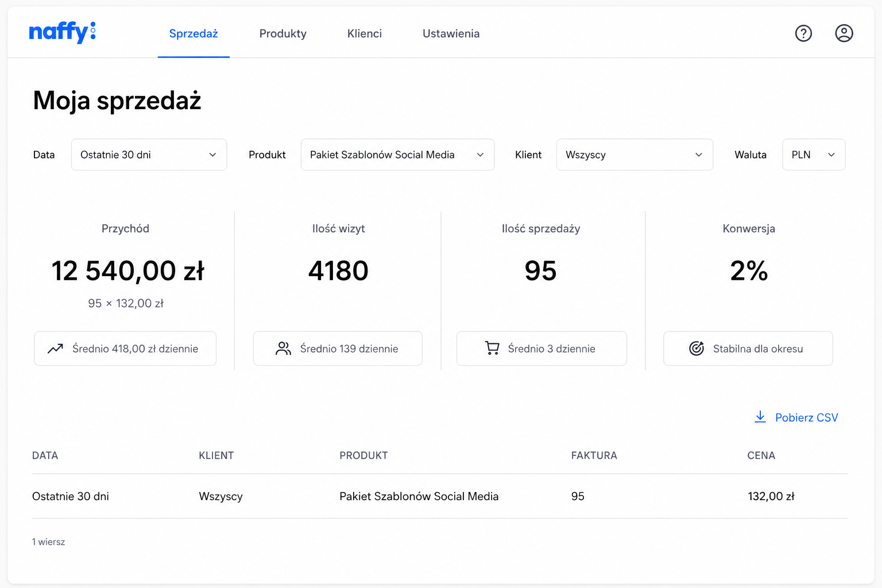
Task: Click the trending arrow revenue icon
Action: tap(55, 349)
